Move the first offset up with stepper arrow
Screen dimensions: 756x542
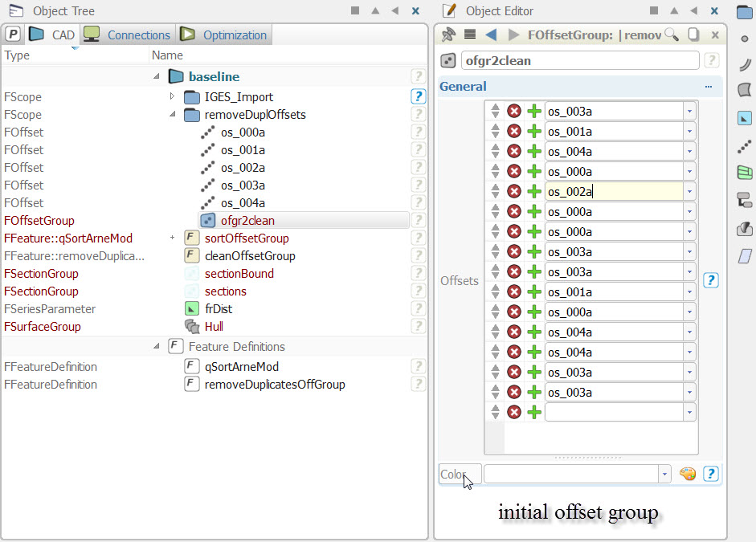coord(496,107)
